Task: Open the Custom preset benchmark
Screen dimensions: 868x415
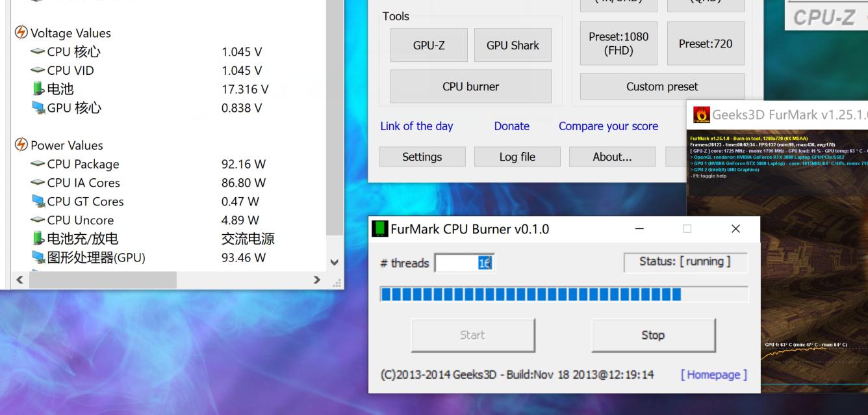Action: coord(662,87)
